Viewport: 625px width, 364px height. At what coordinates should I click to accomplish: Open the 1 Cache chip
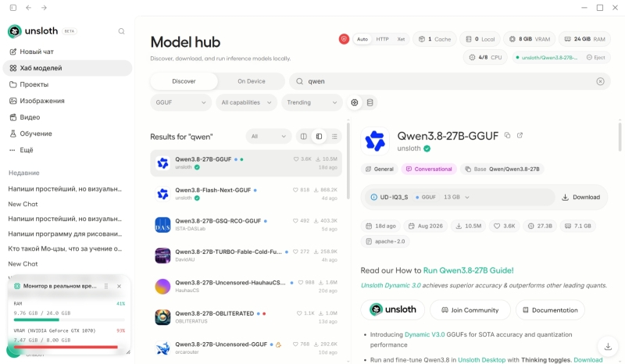coord(434,39)
